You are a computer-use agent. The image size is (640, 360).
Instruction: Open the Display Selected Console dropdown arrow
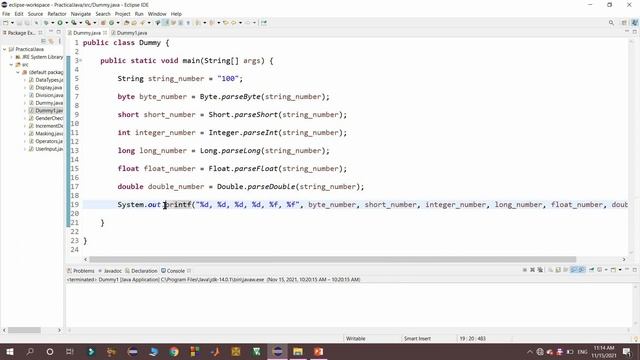606,270
